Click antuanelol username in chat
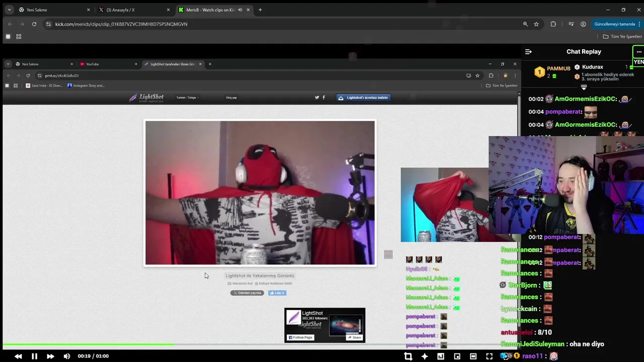 click(516, 332)
